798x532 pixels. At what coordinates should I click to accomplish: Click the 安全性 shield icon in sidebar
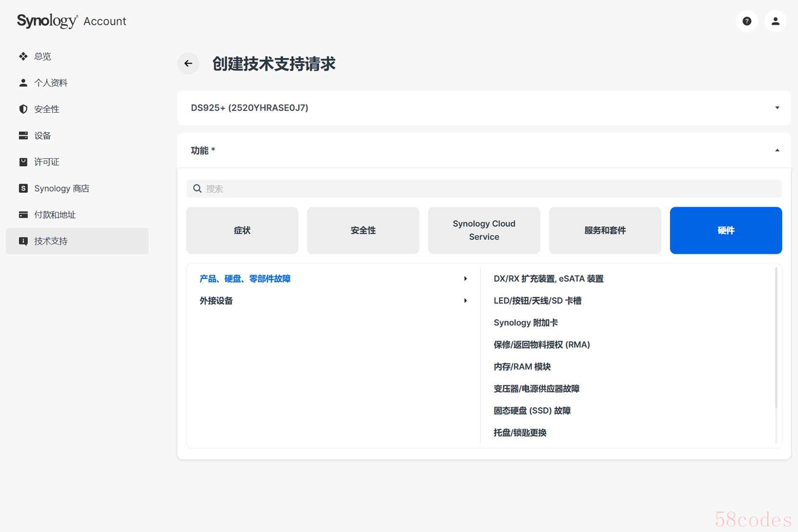[23, 109]
